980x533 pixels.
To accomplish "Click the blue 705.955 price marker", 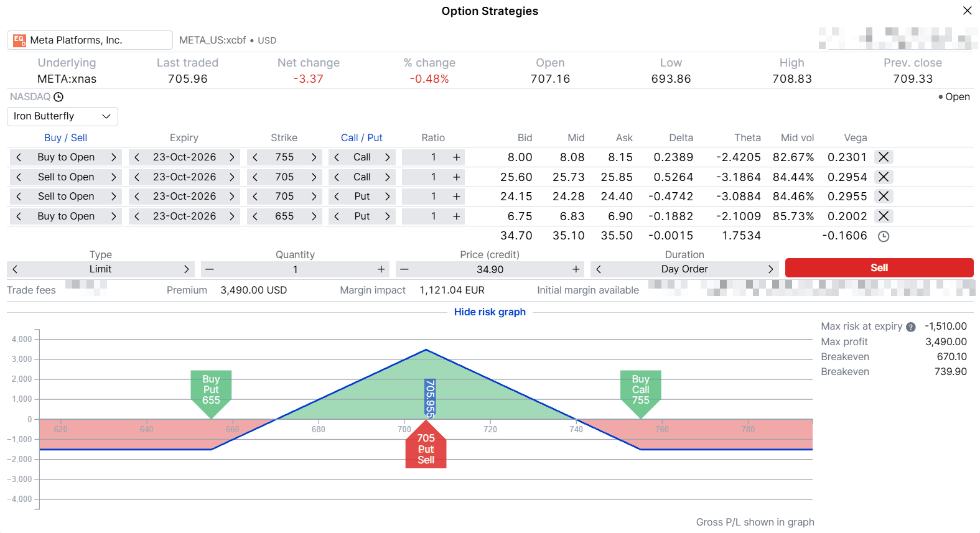I will click(x=430, y=398).
